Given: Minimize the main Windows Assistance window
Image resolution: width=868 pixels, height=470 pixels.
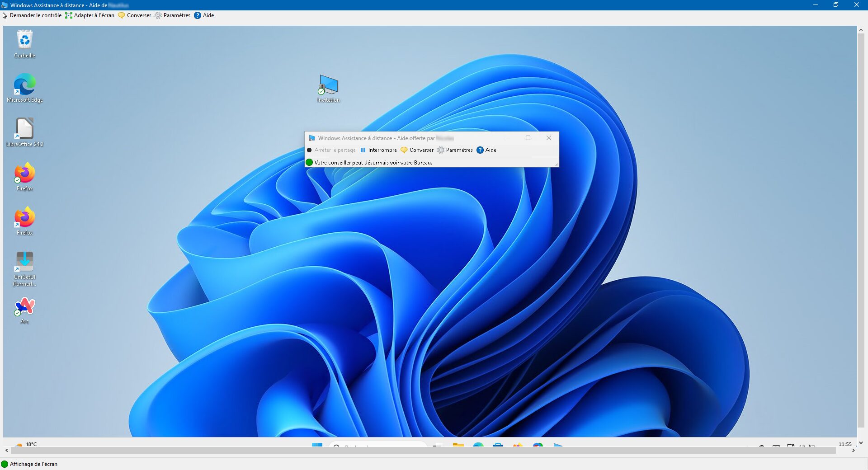Looking at the screenshot, I should click(x=816, y=5).
